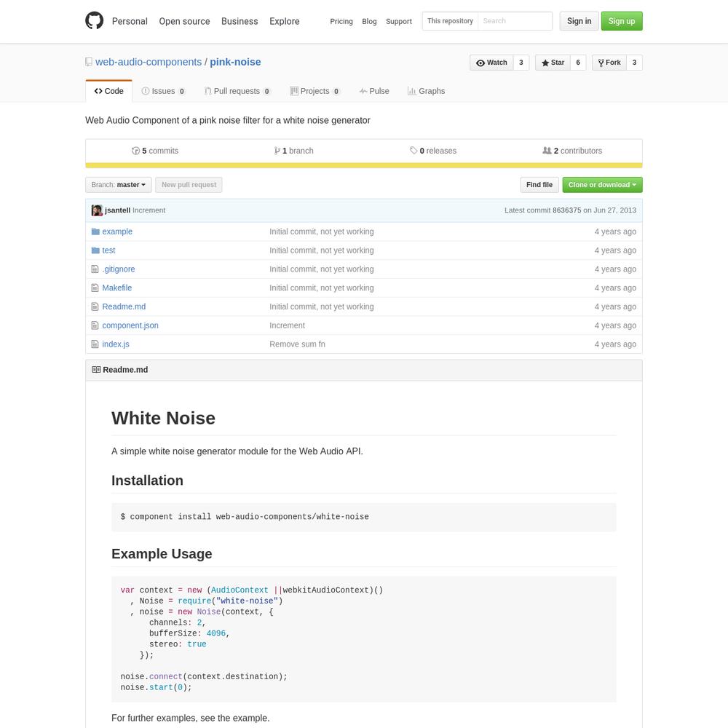Click jsantell's avatar thumbnail
The height and width of the screenshot is (728, 728).
[97, 210]
